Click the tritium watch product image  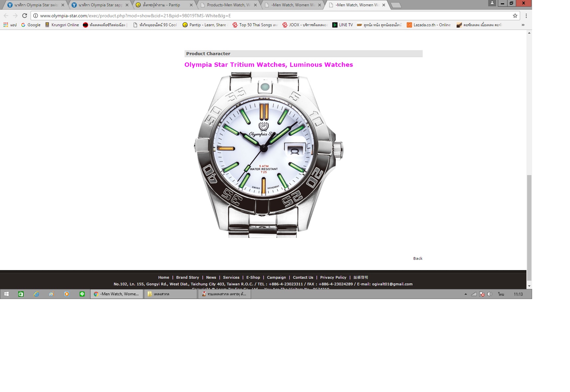269,154
